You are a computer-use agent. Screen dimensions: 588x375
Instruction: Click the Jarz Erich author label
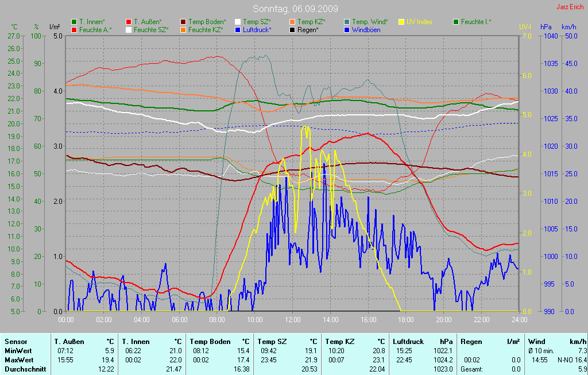coord(570,7)
